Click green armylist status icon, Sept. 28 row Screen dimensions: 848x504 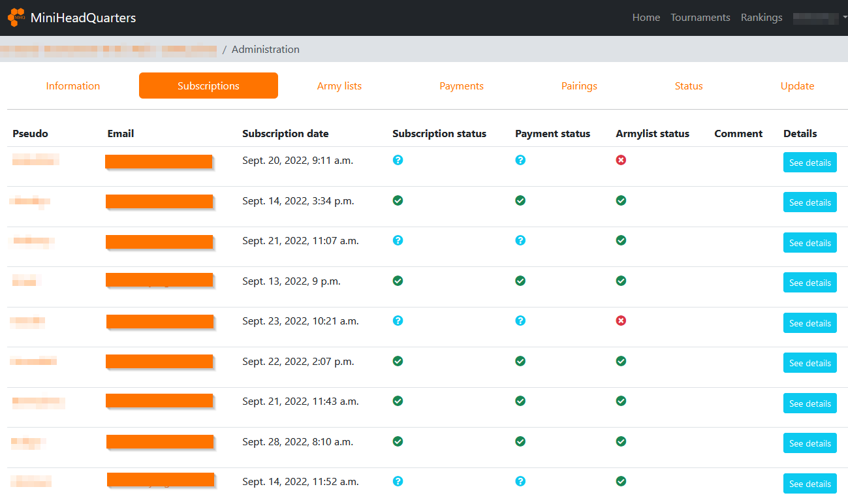pos(621,441)
